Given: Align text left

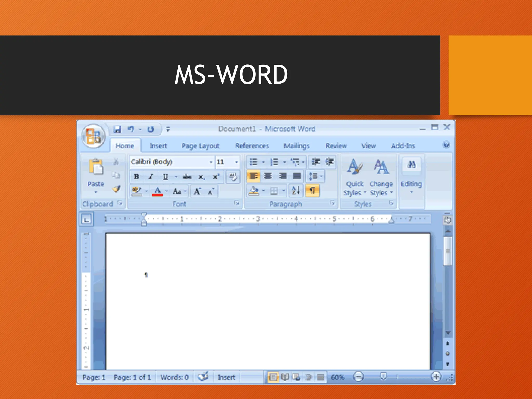Looking at the screenshot, I should (x=254, y=176).
